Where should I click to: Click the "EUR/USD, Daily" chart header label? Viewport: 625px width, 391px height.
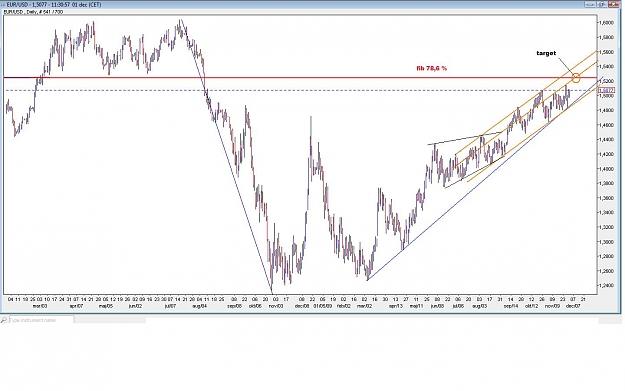33,12
